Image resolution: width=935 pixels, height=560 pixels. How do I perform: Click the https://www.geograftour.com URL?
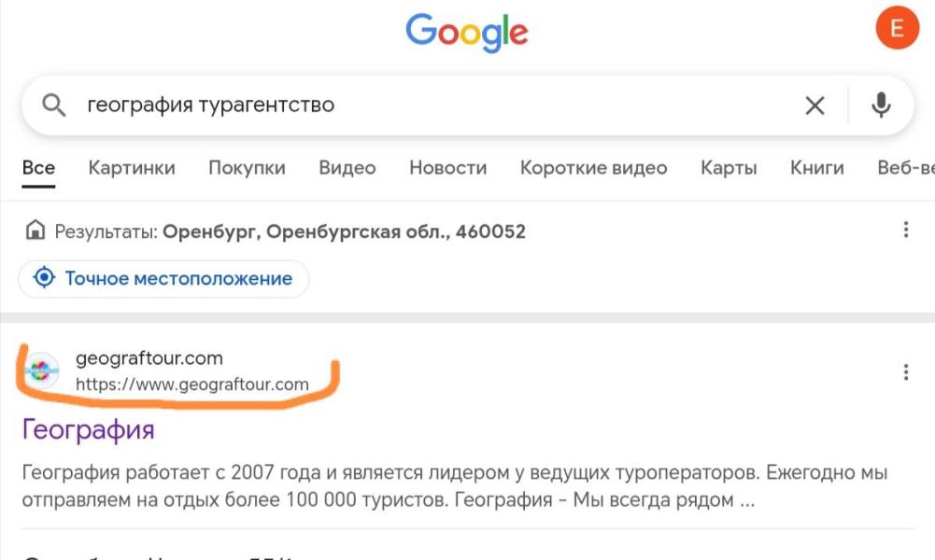(192, 385)
